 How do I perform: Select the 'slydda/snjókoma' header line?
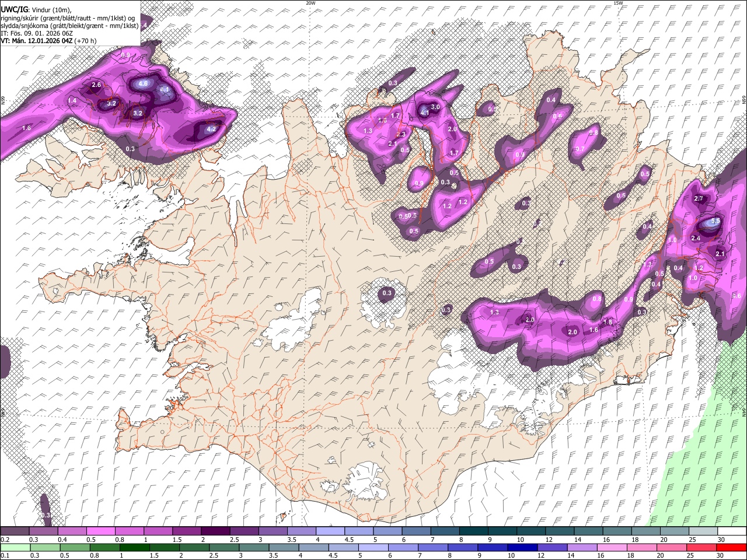click(x=69, y=26)
